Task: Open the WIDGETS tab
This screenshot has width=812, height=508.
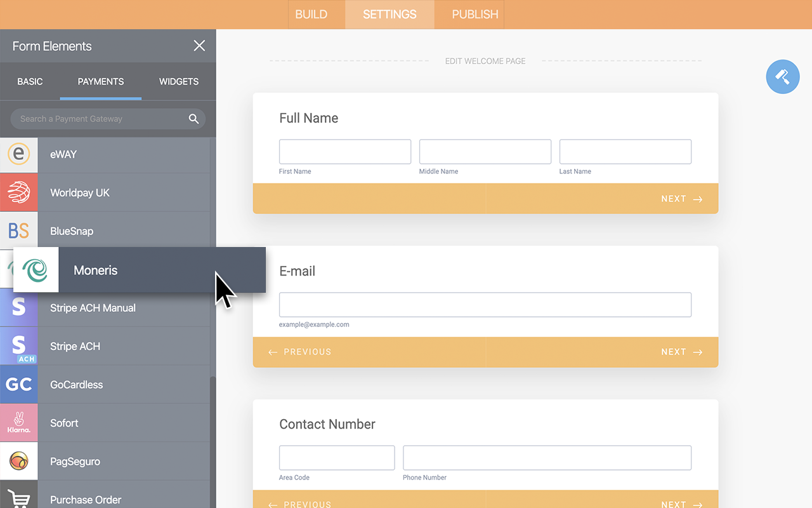Action: (x=179, y=81)
